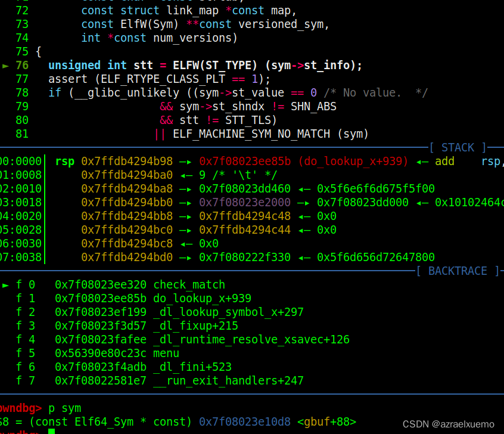The height and width of the screenshot is (434, 504).
Task: Click value 0x7f080222f330 in stack
Action: (245, 257)
